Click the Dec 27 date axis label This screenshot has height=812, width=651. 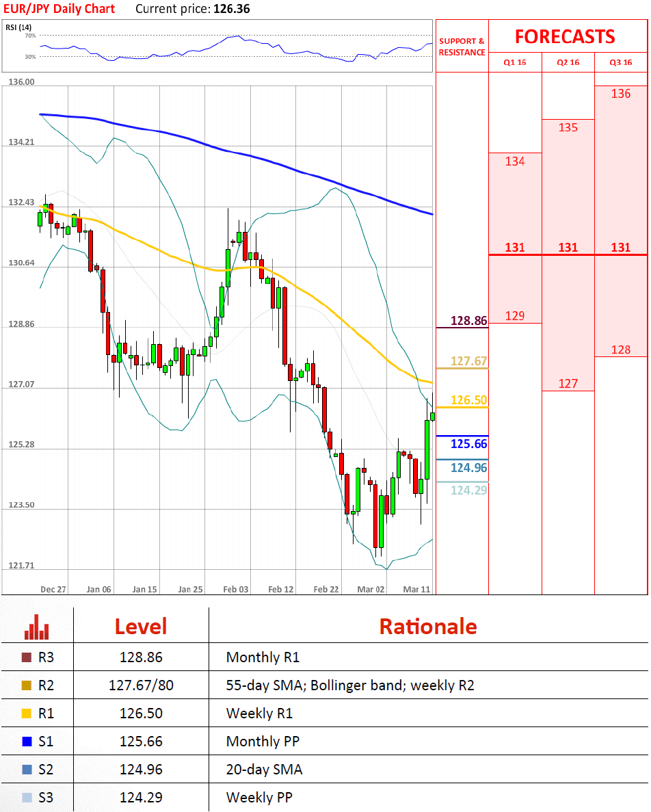click(53, 589)
